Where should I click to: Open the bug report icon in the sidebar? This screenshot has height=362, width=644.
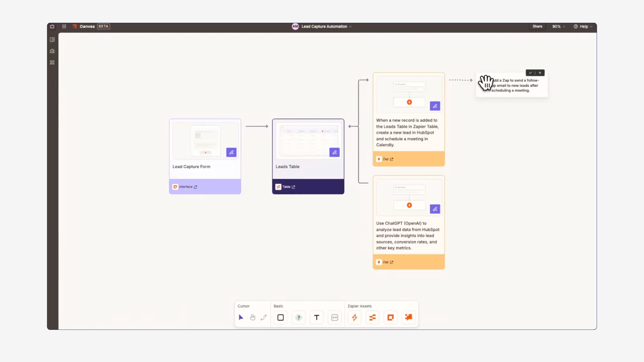pyautogui.click(x=52, y=51)
